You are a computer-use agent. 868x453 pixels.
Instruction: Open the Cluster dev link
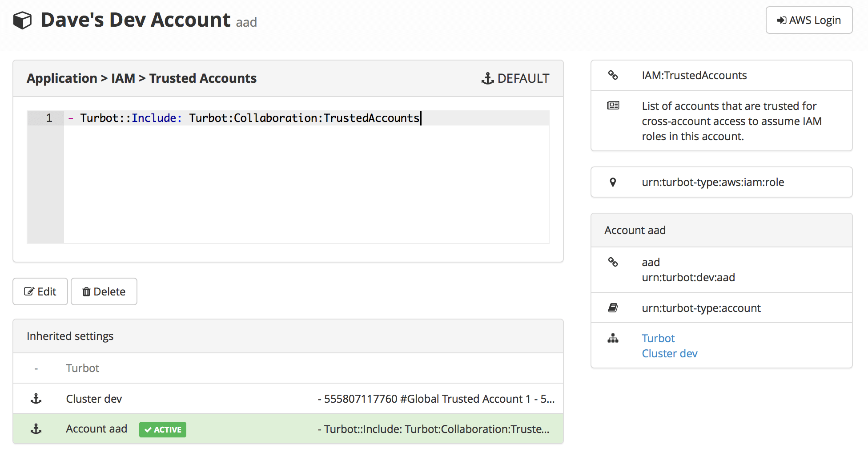coord(669,353)
